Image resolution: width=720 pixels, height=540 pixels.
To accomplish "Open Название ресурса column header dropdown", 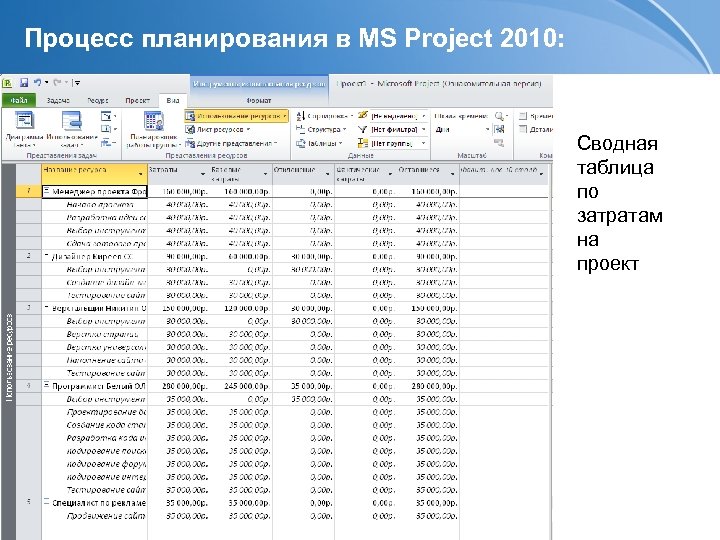I will click(x=141, y=174).
